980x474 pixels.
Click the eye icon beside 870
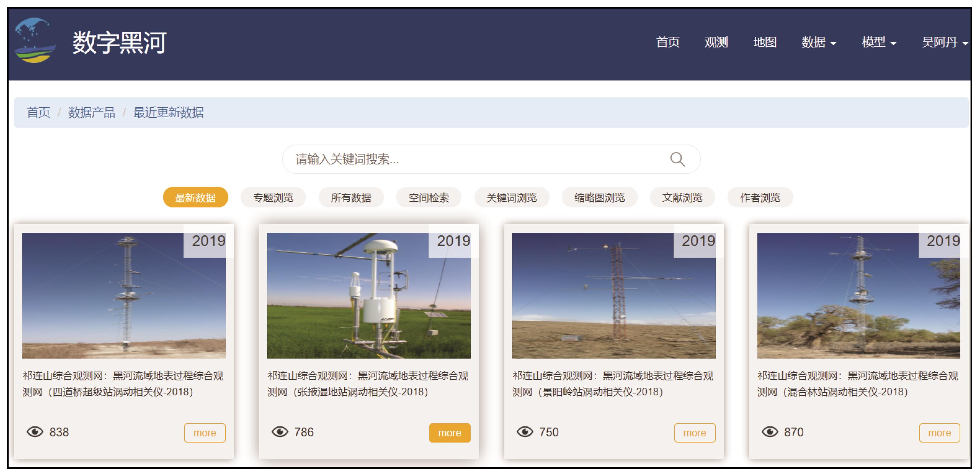tap(770, 432)
